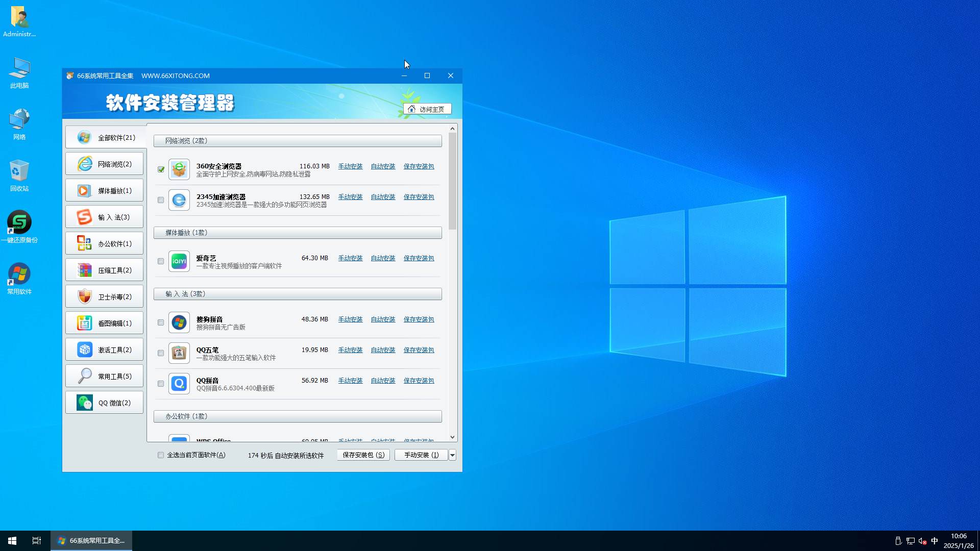
Task: Click the 保存安装包 (S) button
Action: [x=363, y=455]
